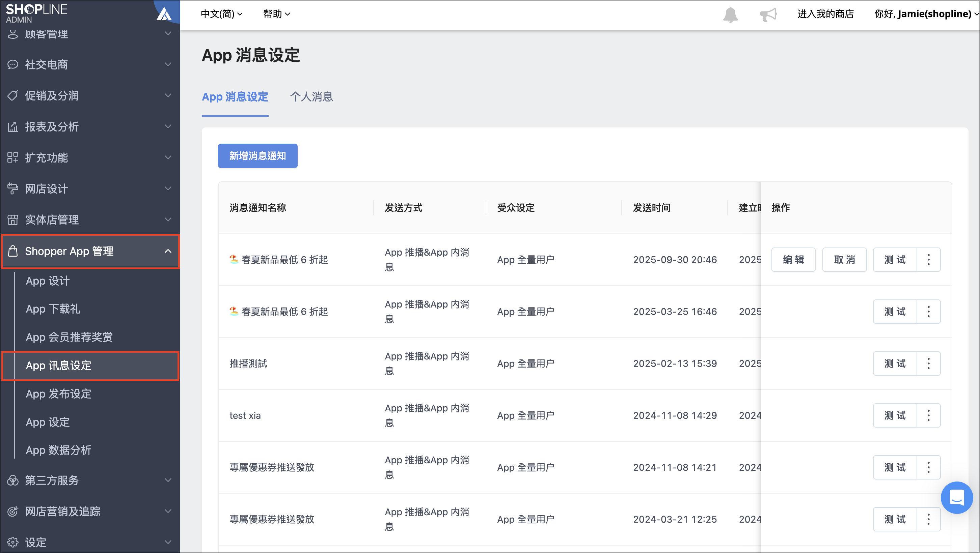Expand the 实体店管理 sidebar section

click(x=168, y=220)
